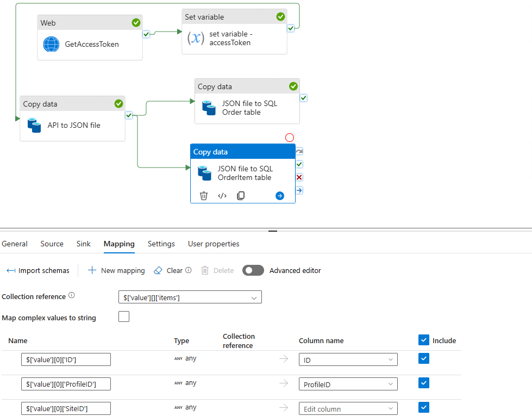
Task: Click the $['value'][0]['SiteID'] name field
Action: (66, 408)
